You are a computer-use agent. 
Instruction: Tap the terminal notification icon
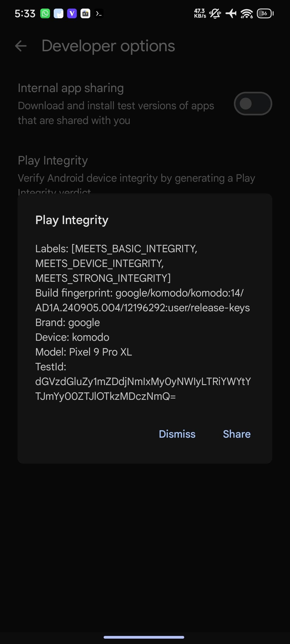click(99, 13)
